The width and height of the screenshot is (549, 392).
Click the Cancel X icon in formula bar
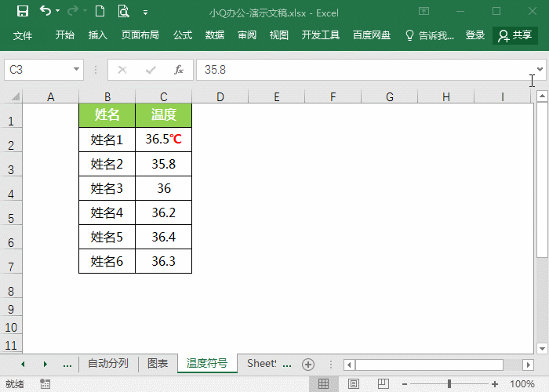tap(122, 70)
